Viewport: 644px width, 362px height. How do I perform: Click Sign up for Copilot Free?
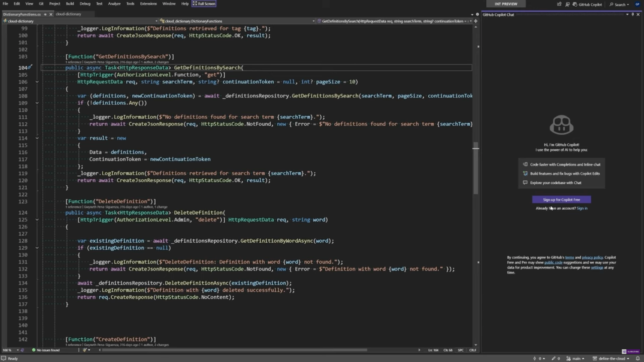point(561,200)
